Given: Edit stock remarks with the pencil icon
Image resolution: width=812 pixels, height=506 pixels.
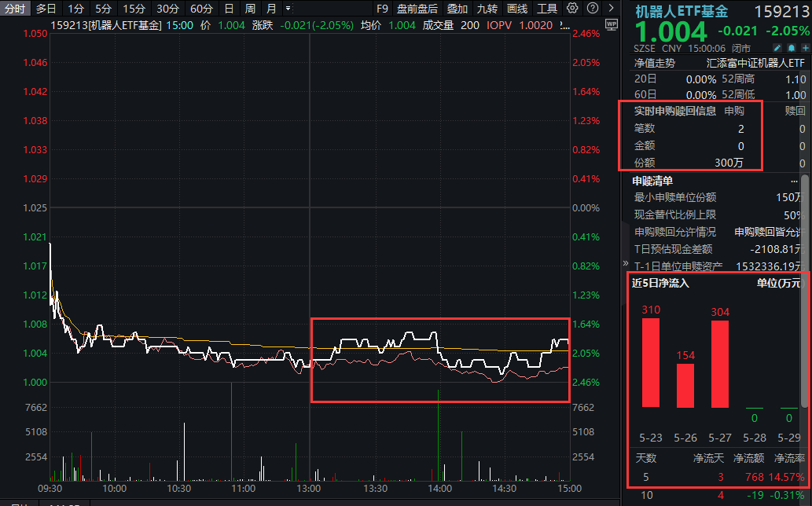Looking at the screenshot, I should point(778,48).
